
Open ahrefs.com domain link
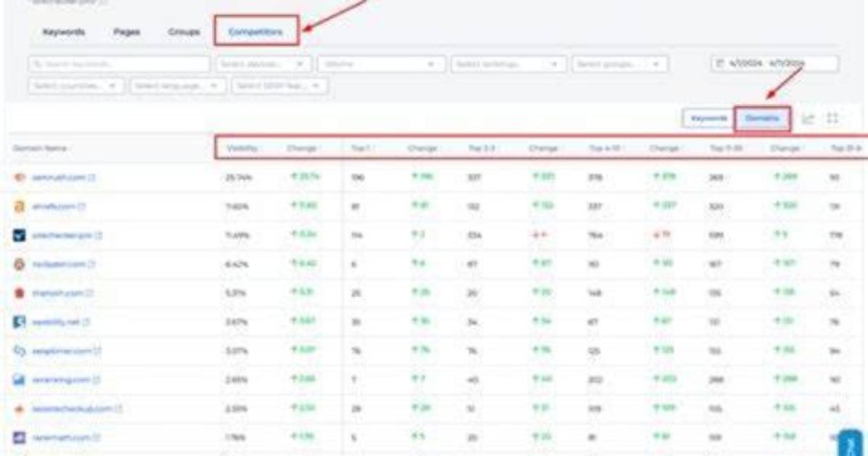54,207
